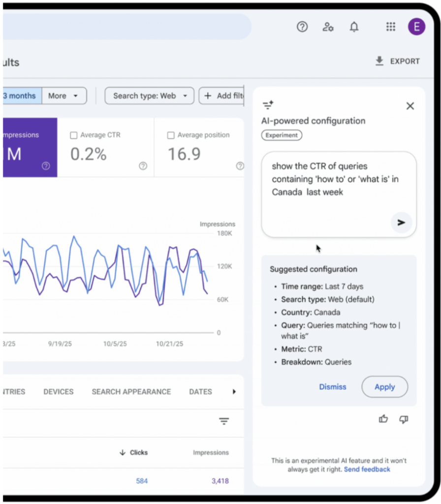Enable the Average CTR checkbox
Viewport: 441px width, 504px height.
click(74, 135)
